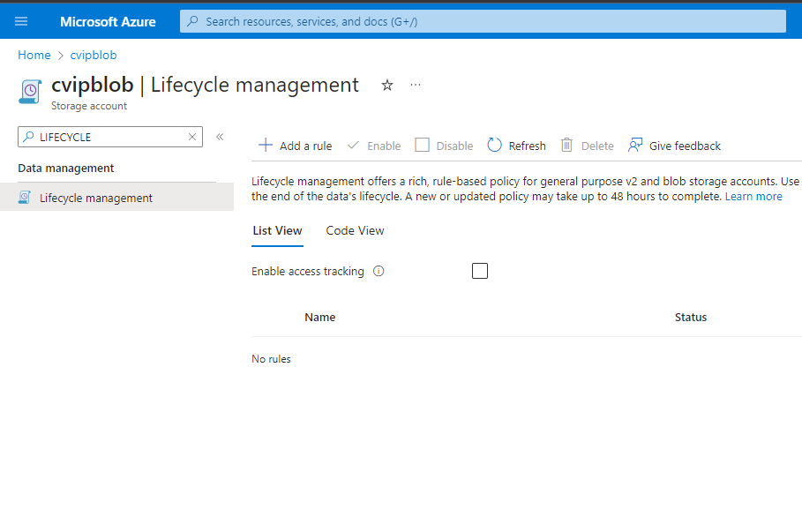Image resolution: width=802 pixels, height=532 pixels.
Task: Open the Azure portal hamburger menu
Action: 21,21
